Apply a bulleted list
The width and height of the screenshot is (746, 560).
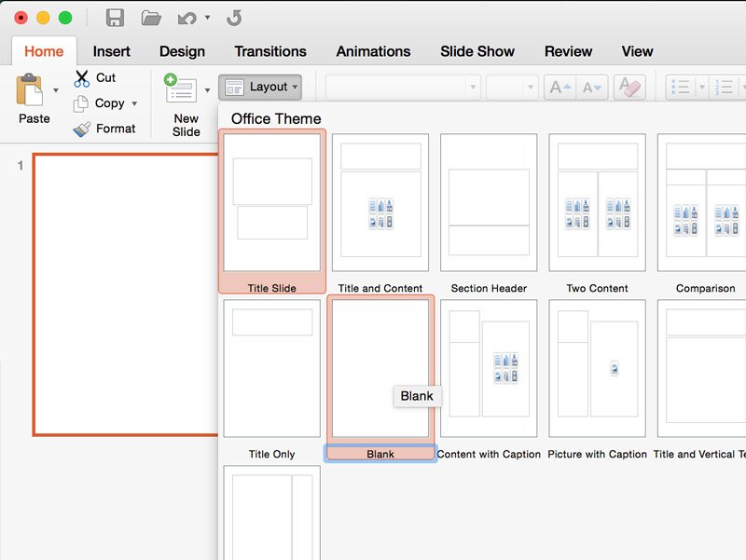pos(681,87)
